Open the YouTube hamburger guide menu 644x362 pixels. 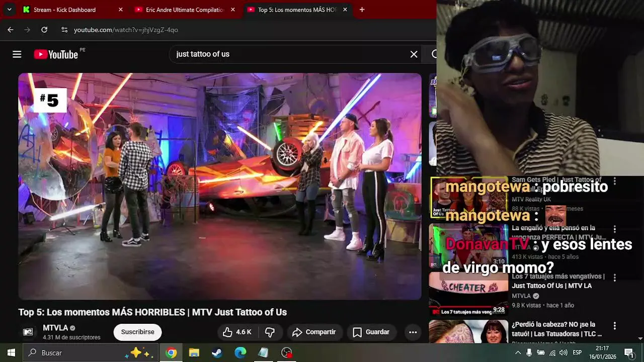click(x=17, y=54)
